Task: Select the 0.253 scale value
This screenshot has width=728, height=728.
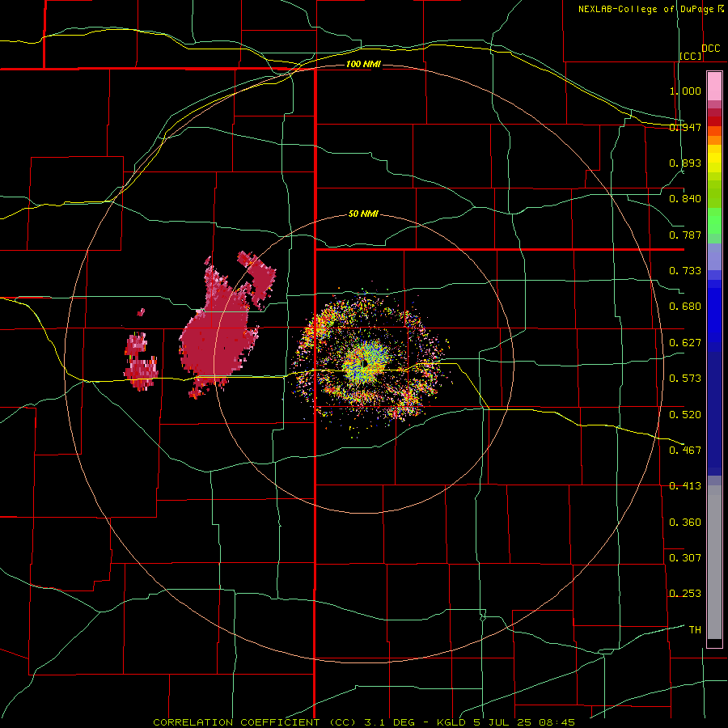Action: coord(685,594)
